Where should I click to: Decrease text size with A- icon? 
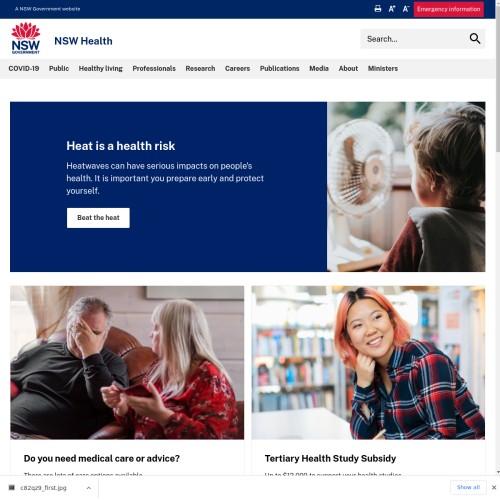tap(406, 9)
